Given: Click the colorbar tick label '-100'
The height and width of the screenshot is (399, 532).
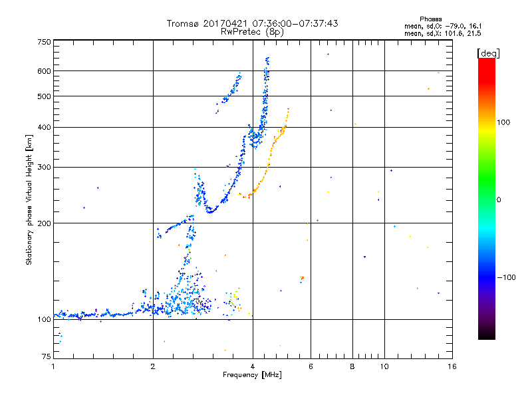Looking at the screenshot, I should (506, 277).
